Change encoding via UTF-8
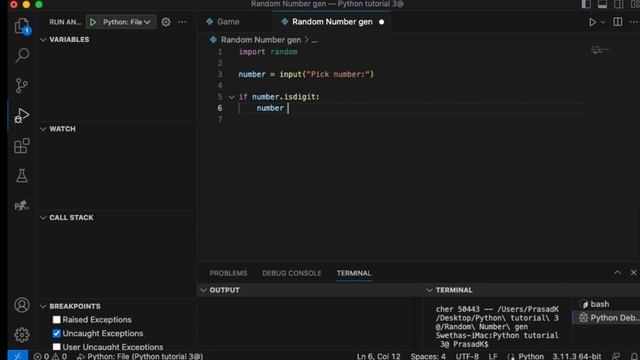The width and height of the screenshot is (640, 360). 467,356
